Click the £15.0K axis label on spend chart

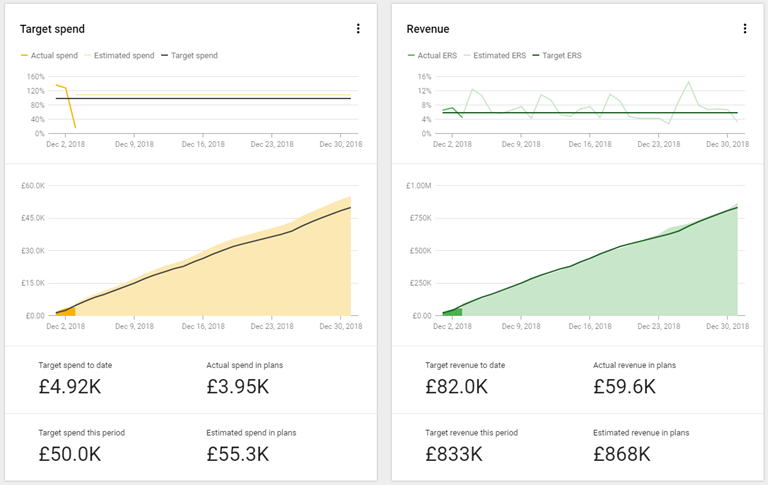33,283
